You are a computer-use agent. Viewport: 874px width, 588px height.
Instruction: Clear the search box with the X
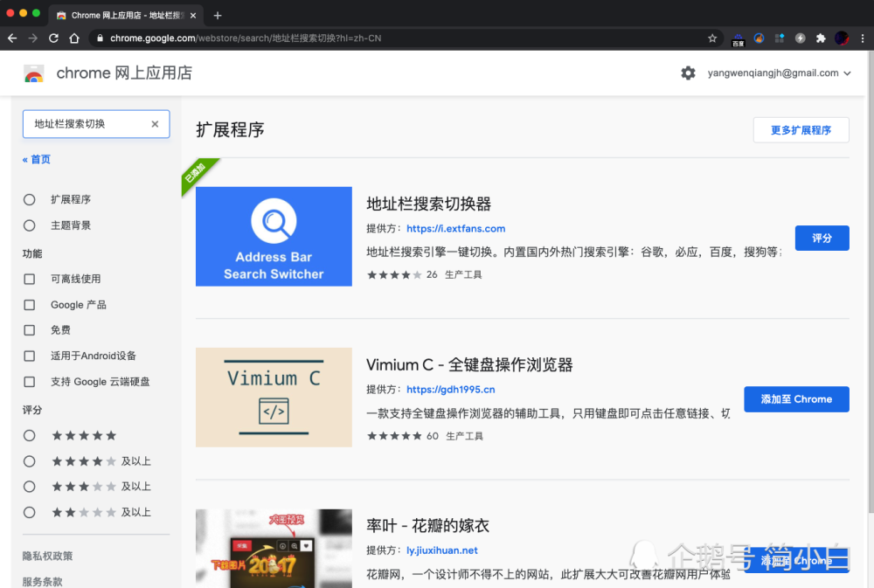coord(155,124)
